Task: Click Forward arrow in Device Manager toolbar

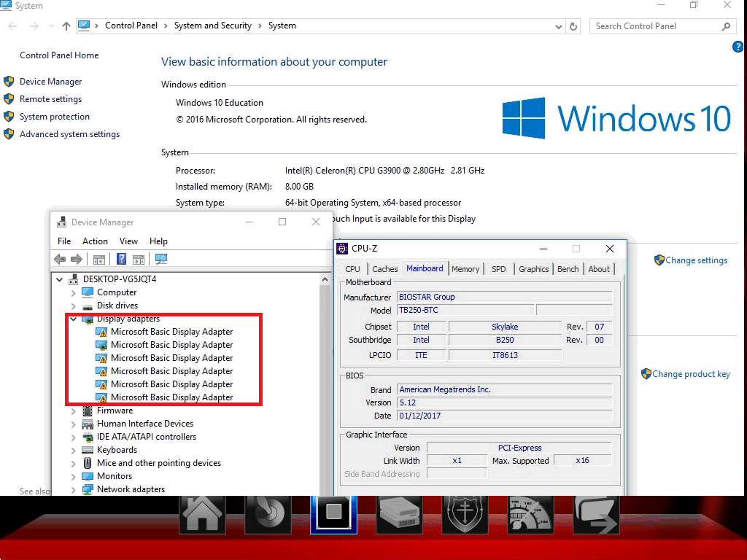Action: [76, 259]
